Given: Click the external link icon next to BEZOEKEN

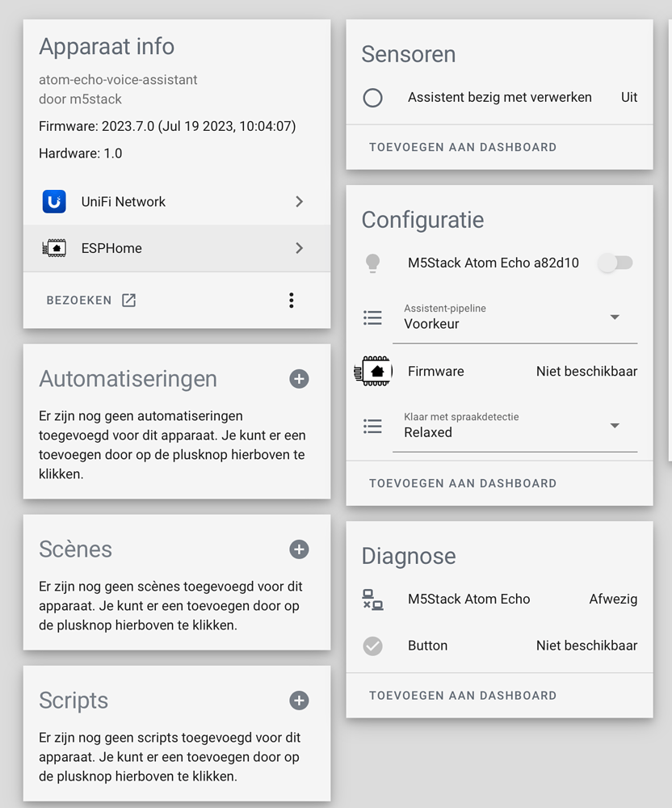Looking at the screenshot, I should (128, 299).
